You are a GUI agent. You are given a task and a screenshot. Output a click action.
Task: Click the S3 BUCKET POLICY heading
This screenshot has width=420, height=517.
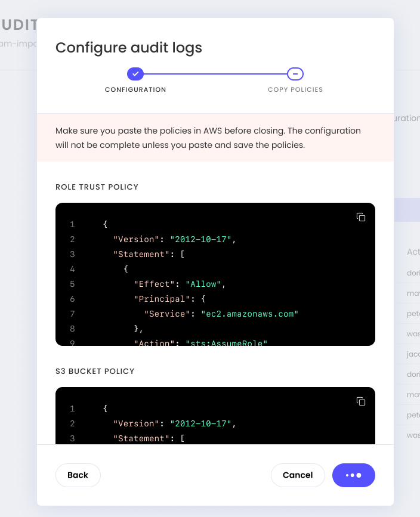tap(95, 372)
